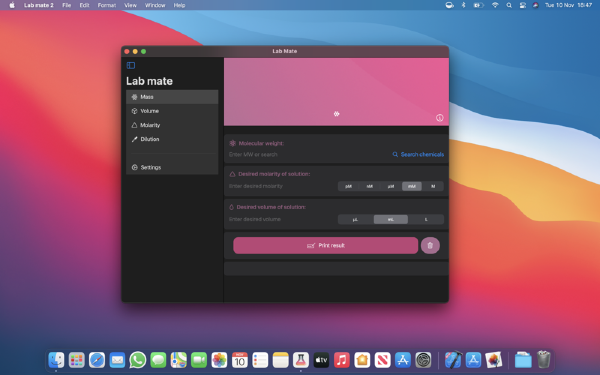The image size is (600, 375).
Task: Select L volume unit
Action: tap(426, 219)
